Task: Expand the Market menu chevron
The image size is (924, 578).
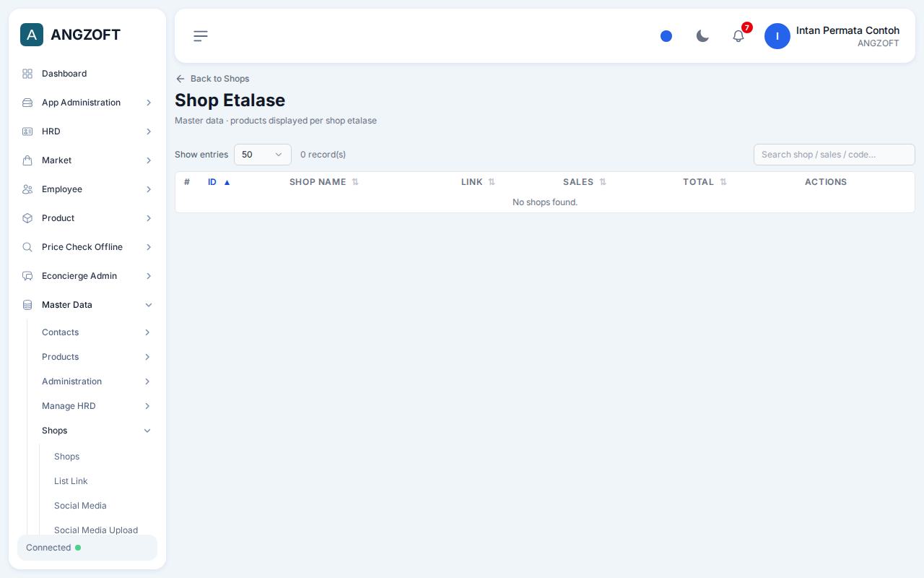Action: click(x=149, y=160)
